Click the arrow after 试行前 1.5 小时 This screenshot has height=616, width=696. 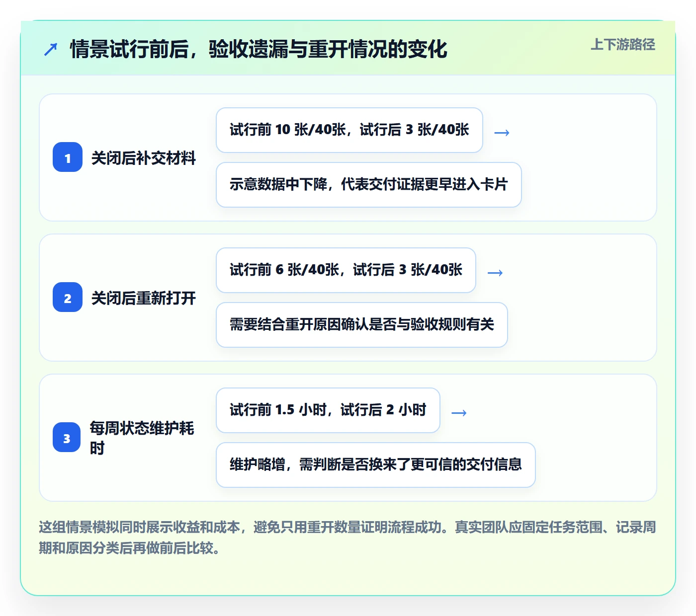[459, 413]
